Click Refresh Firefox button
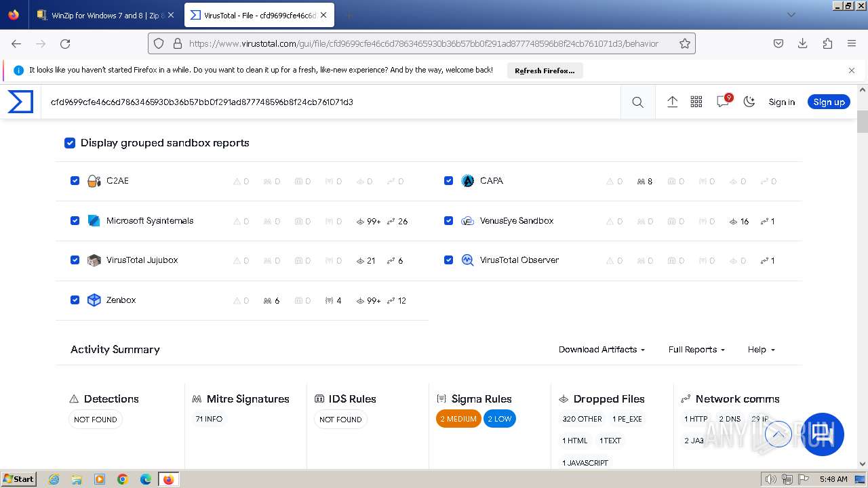 [x=545, y=70]
